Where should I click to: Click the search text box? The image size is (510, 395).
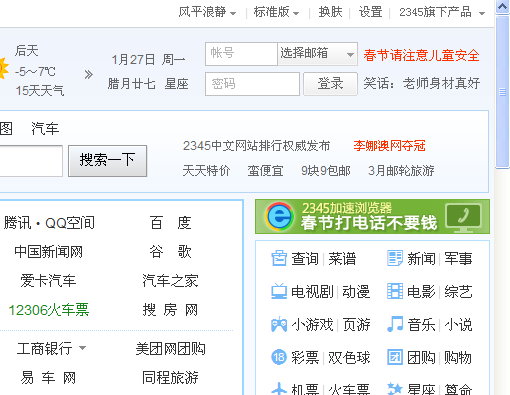pyautogui.click(x=31, y=161)
